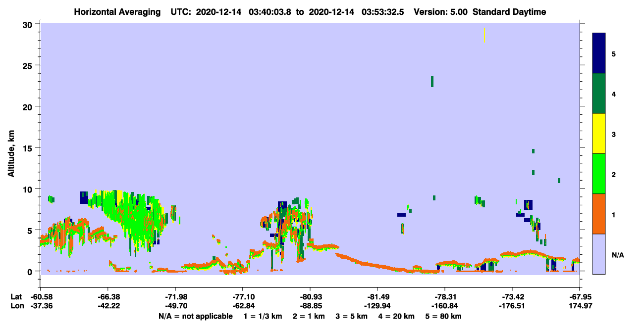The width and height of the screenshot is (644, 330).
Task: Click longitude value '174.97'
Action: [581, 306]
